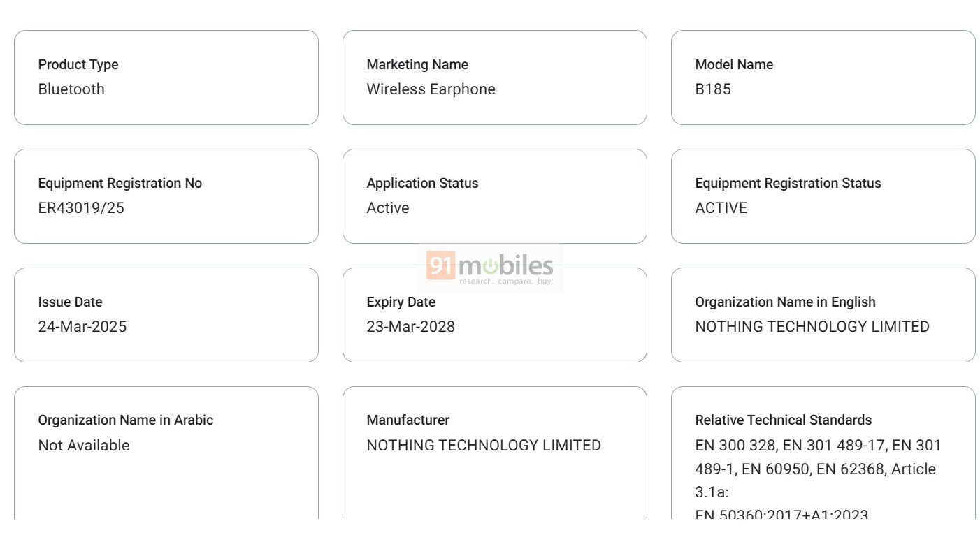Click the Relative Technical Standards list text
Image resolution: width=980 pixels, height=535 pixels.
819,481
